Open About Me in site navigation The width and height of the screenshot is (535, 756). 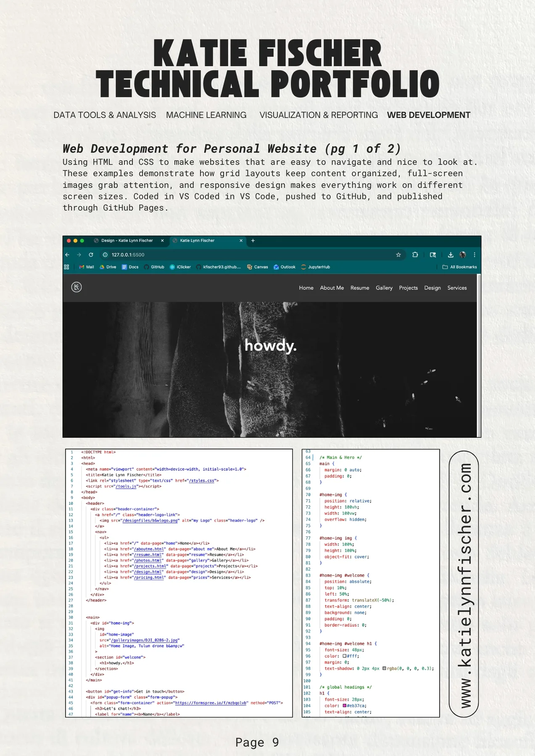(332, 288)
